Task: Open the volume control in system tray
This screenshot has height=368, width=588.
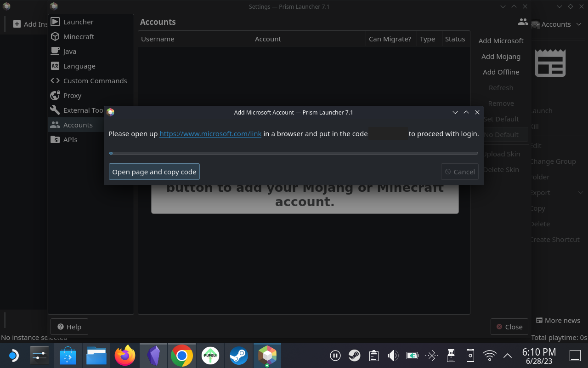Action: pos(393,355)
